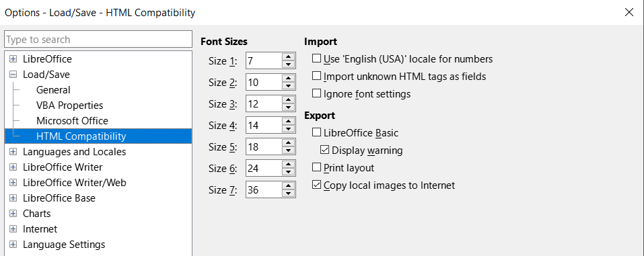The height and width of the screenshot is (256, 644).
Task: Select the LibreOffice Writer/Web label
Action: click(74, 183)
